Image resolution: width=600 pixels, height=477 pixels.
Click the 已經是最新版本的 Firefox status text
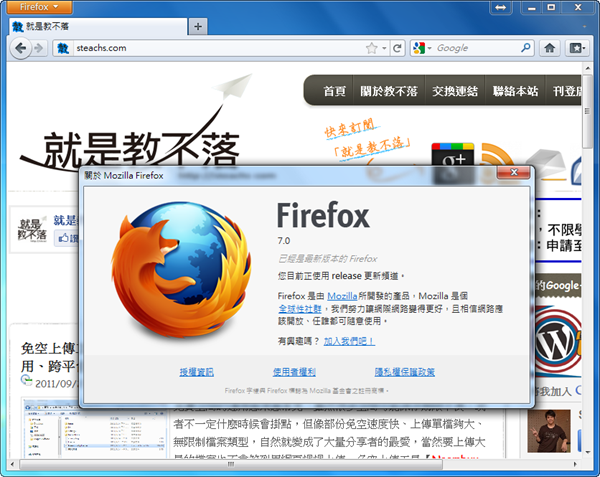pos(328,259)
